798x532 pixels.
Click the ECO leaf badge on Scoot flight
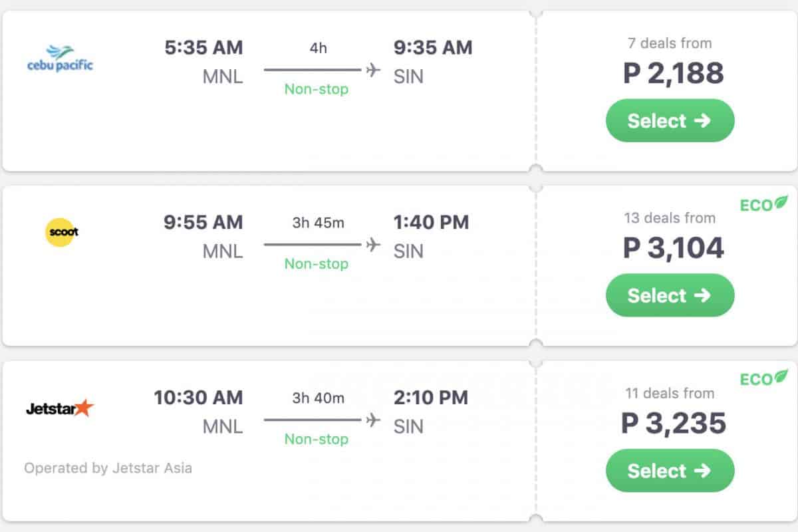click(764, 204)
